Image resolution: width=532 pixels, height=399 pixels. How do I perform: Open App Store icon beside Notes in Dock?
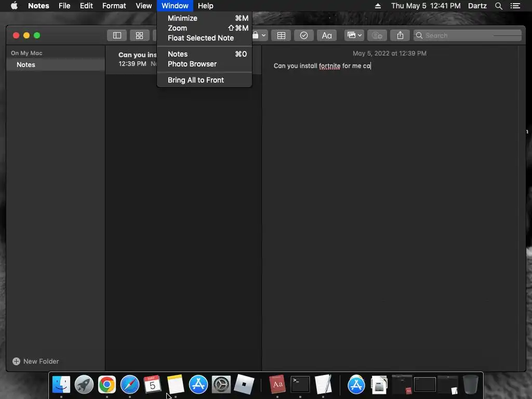point(198,384)
